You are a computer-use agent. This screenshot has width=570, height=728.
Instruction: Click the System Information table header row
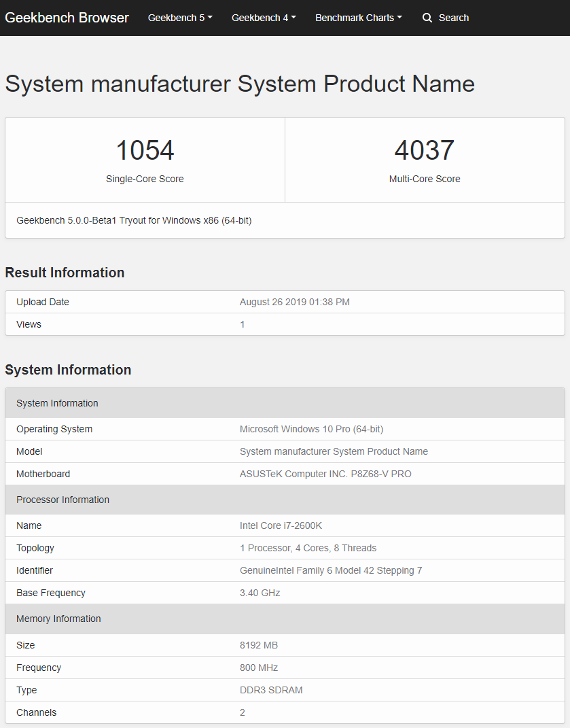click(285, 403)
